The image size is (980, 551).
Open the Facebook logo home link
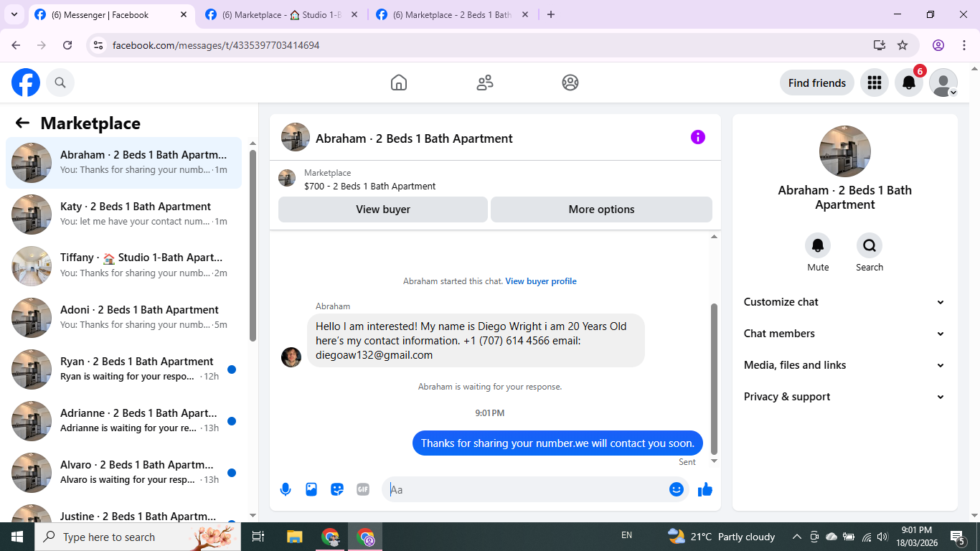(26, 83)
